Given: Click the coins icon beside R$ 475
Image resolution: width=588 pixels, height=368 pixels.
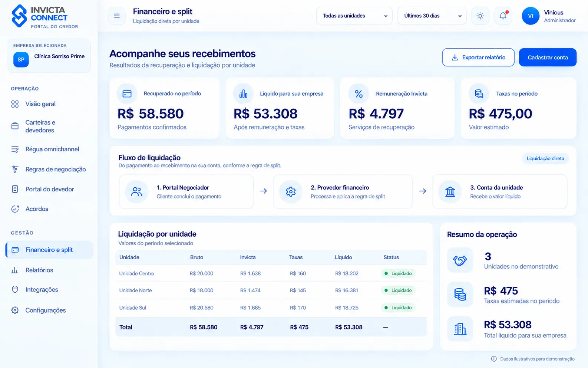Looking at the screenshot, I should pos(460,295).
